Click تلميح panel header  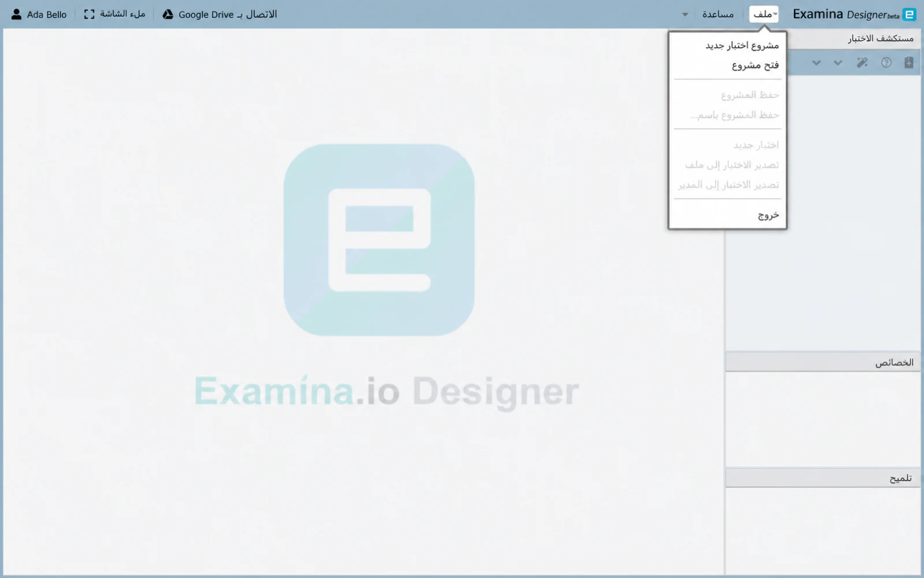(x=823, y=478)
